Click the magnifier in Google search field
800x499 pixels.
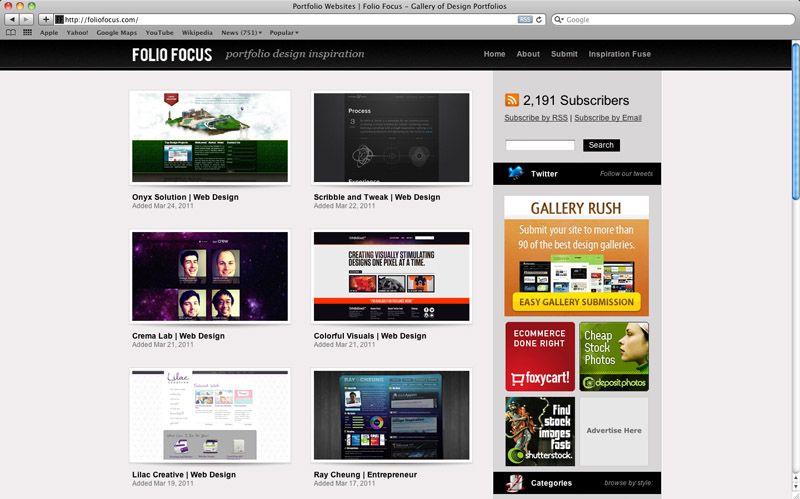[559, 19]
